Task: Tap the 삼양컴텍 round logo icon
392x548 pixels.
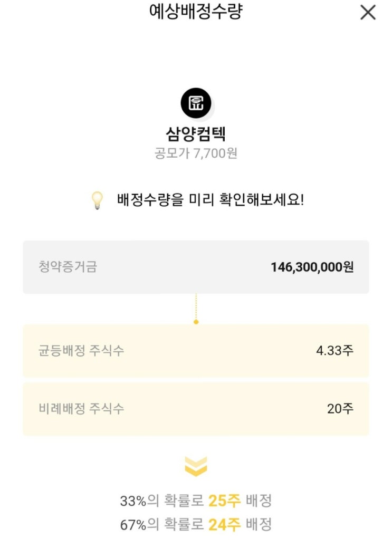Action: (196, 103)
